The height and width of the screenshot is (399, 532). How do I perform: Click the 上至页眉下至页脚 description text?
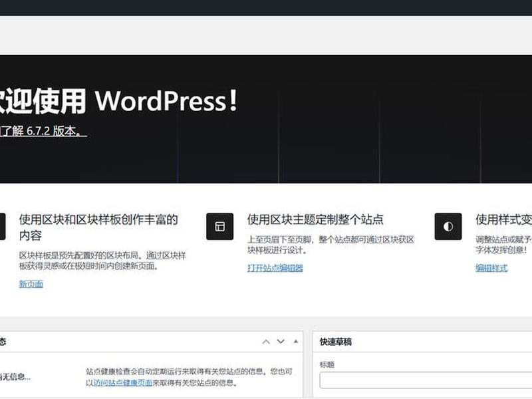(331, 245)
